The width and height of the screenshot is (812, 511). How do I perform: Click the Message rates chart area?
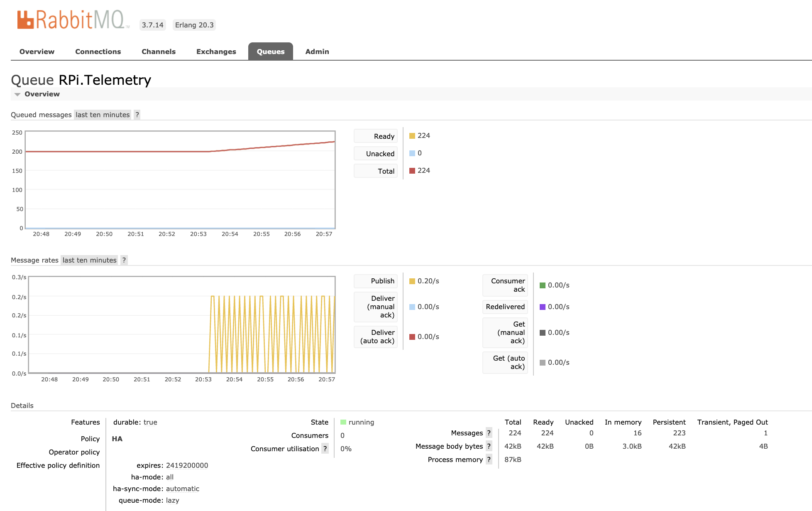point(182,325)
